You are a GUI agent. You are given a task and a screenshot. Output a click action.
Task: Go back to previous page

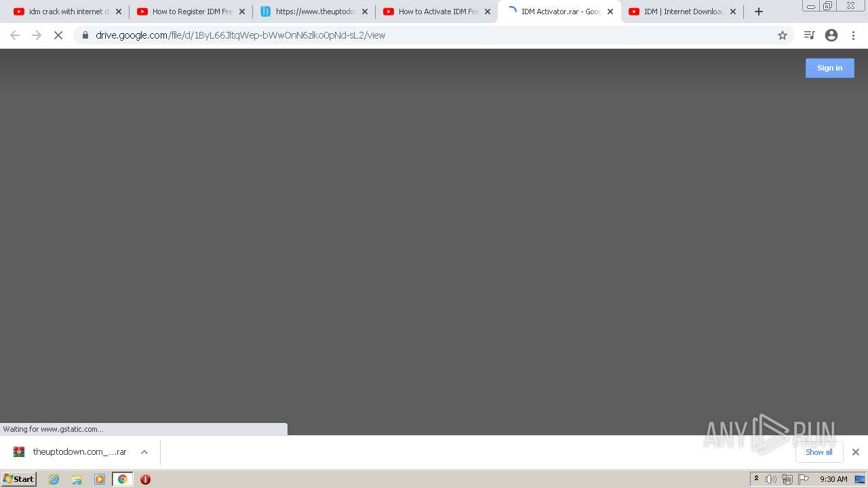point(15,35)
